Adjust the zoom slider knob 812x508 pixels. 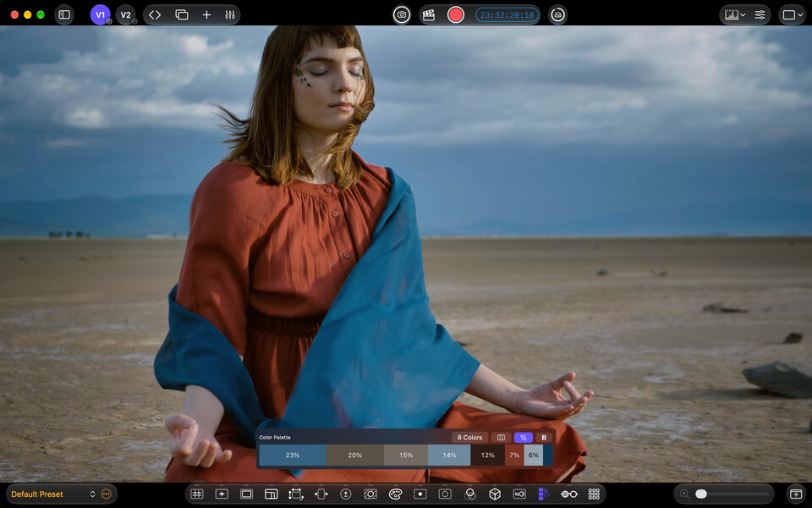point(701,494)
